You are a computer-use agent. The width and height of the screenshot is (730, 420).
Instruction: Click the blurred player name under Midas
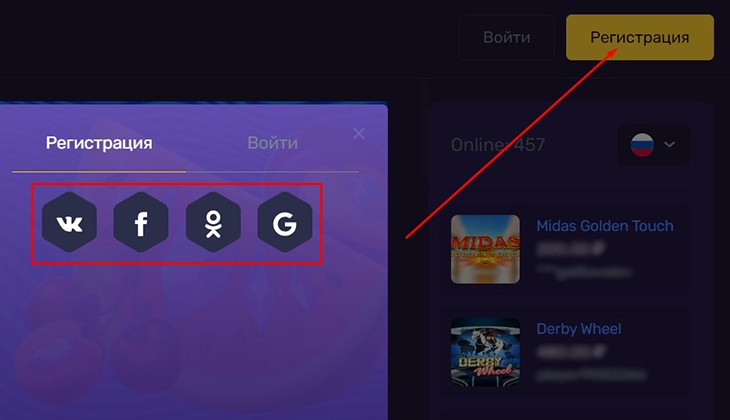[584, 271]
